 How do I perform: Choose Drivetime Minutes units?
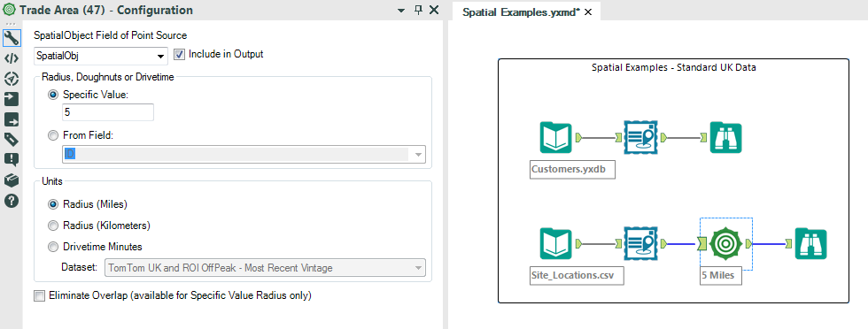coord(53,247)
